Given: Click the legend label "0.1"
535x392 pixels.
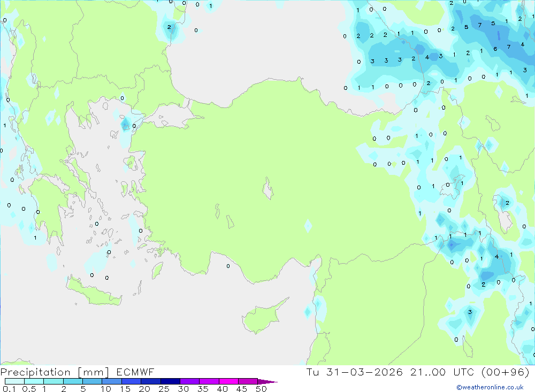Looking at the screenshot, I should coord(9,389).
